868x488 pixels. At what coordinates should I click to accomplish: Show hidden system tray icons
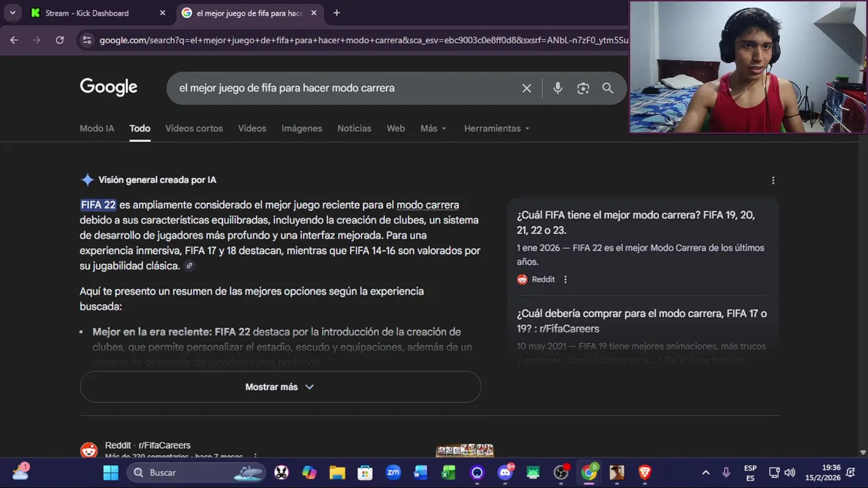point(706,472)
